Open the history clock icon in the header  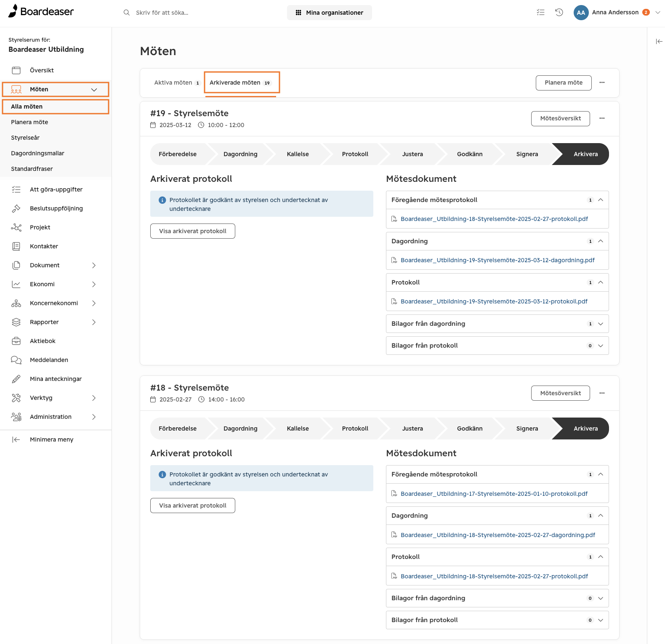(559, 13)
